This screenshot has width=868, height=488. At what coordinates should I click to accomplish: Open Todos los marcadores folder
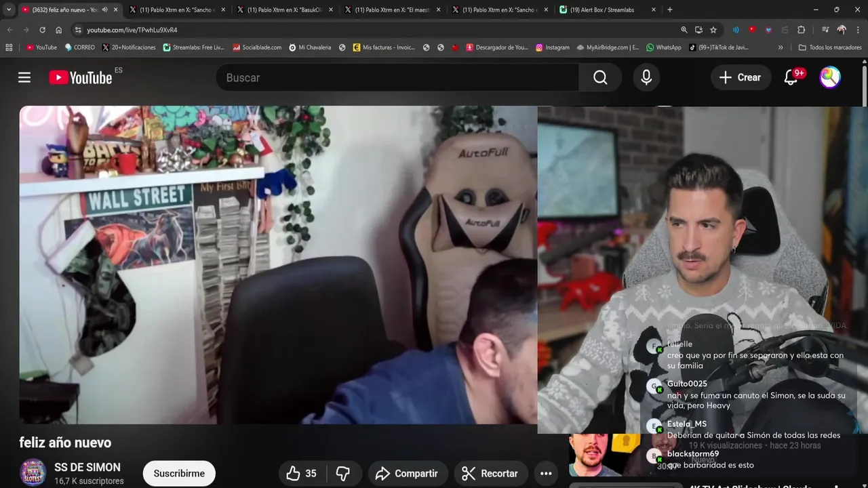coord(830,47)
